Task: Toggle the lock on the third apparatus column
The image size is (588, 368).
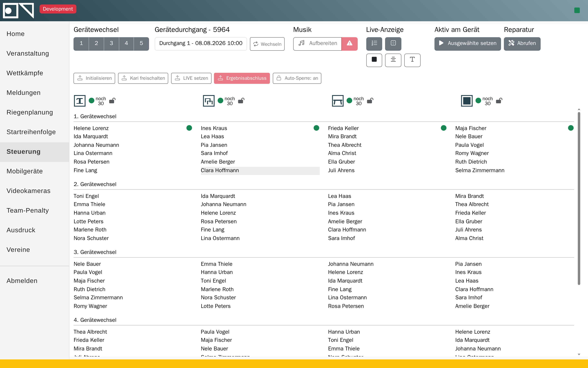Action: point(370,101)
